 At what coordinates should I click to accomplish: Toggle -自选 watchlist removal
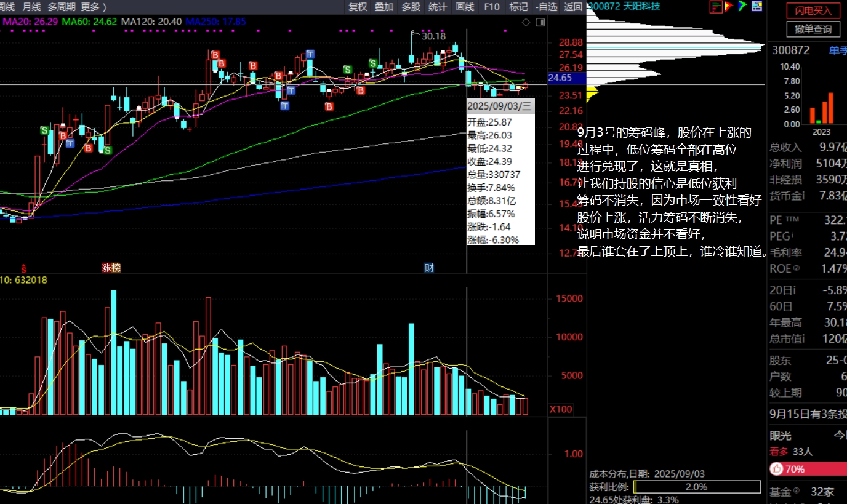(546, 7)
